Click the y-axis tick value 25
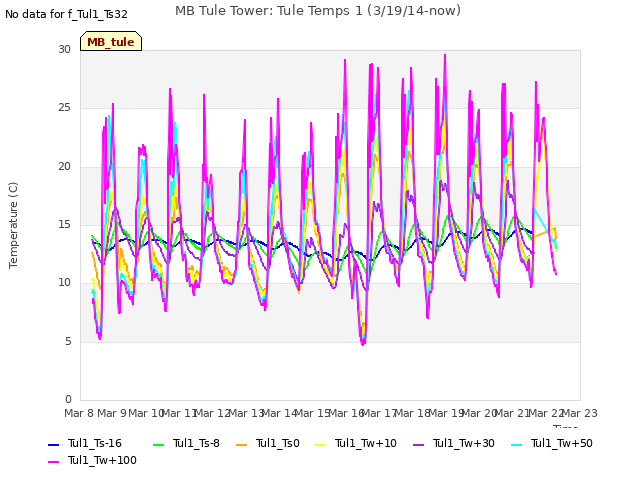The image size is (640, 480). click(64, 108)
